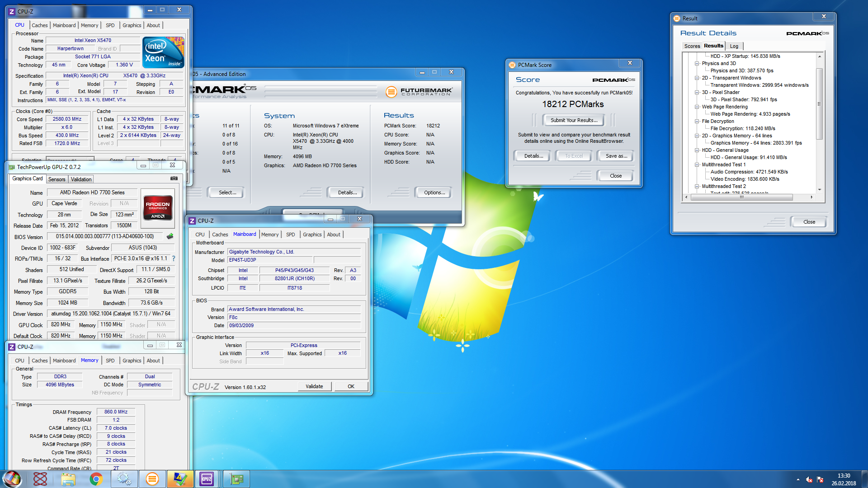Switch to CPU-Z purple taskbar icon
The image size is (868, 488).
pos(207,479)
